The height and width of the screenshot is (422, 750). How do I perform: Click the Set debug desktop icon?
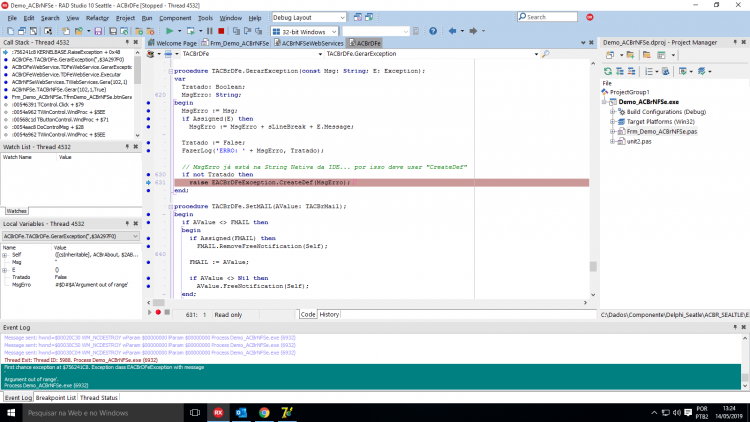(369, 17)
